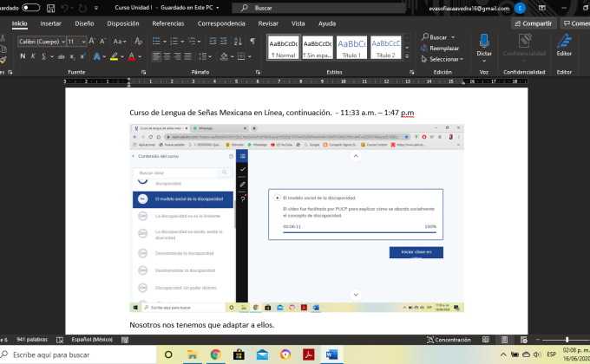Open the Seleccionar dropdown
This screenshot has width=590, height=364.
click(442, 59)
